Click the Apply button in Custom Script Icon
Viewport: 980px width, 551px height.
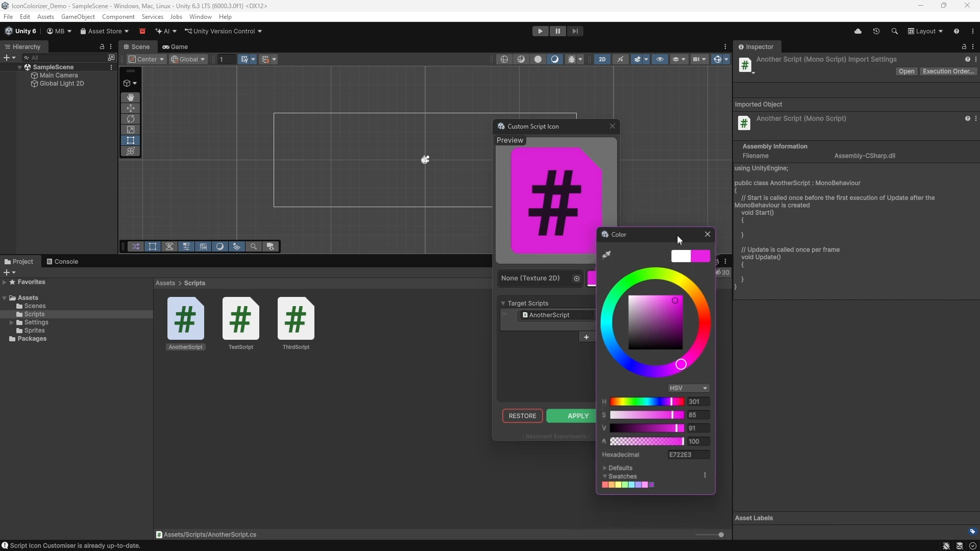(577, 416)
